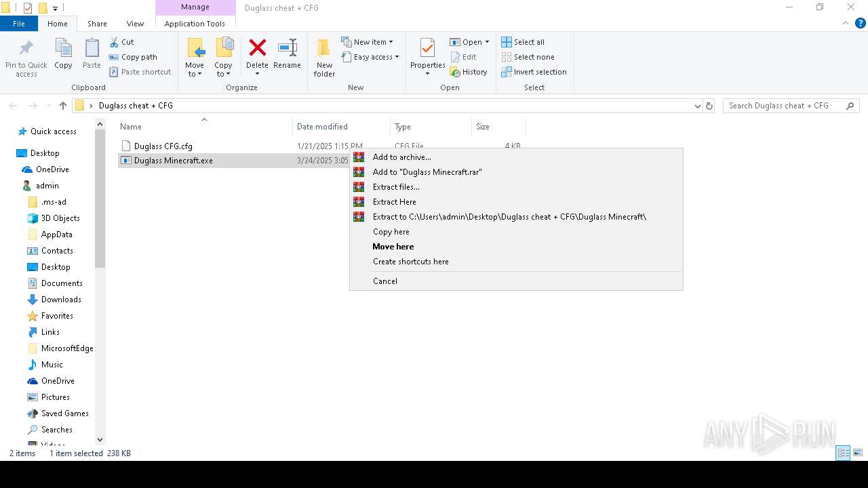This screenshot has height=488, width=868.
Task: Sort by the Type column header
Action: point(431,127)
